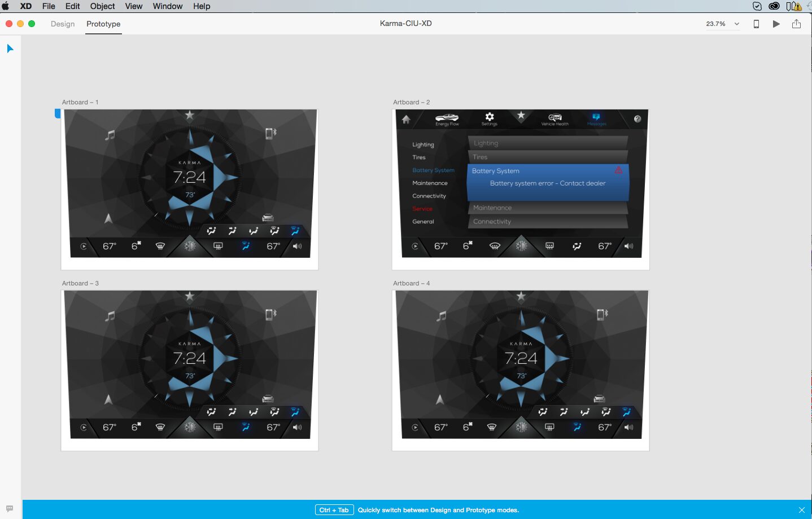
Task: Select the Artboard – 3 label
Action: (80, 283)
